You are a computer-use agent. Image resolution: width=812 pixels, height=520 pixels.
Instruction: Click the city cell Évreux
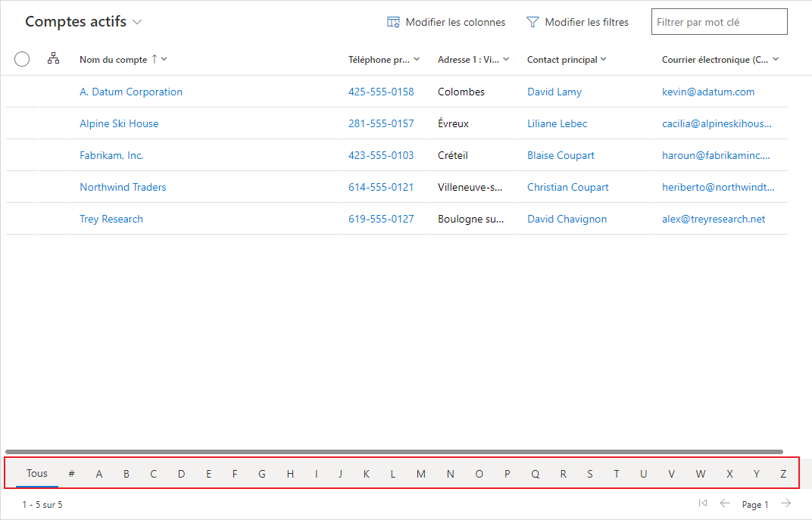453,123
